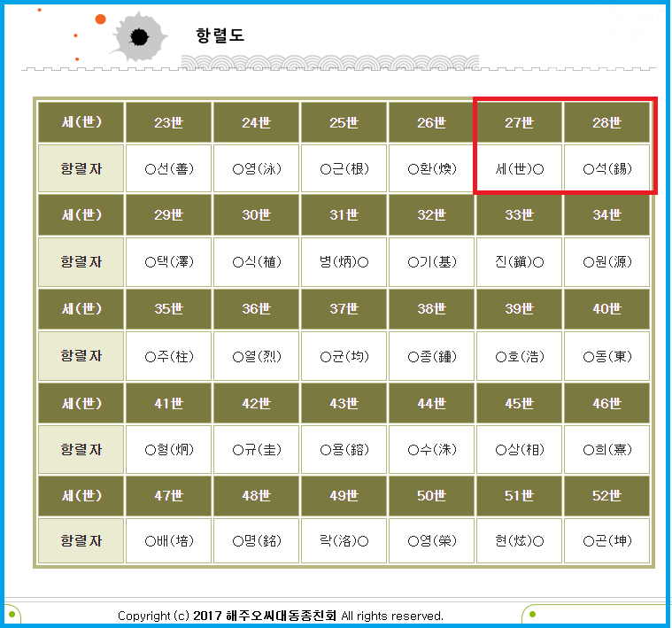Viewport: 672px width, 628px height.
Task: Click the 세(世)○ cell under 27世
Action: coord(519,168)
